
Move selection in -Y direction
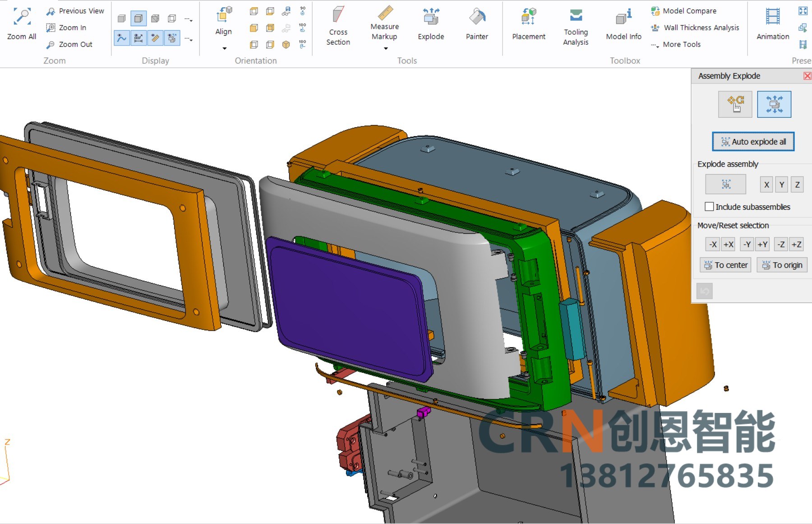747,244
